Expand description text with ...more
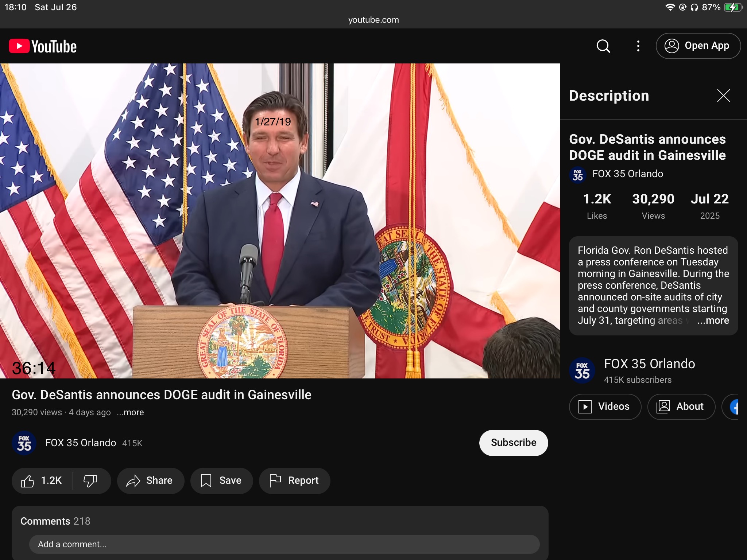Screen dimensions: 747x560 point(713,320)
